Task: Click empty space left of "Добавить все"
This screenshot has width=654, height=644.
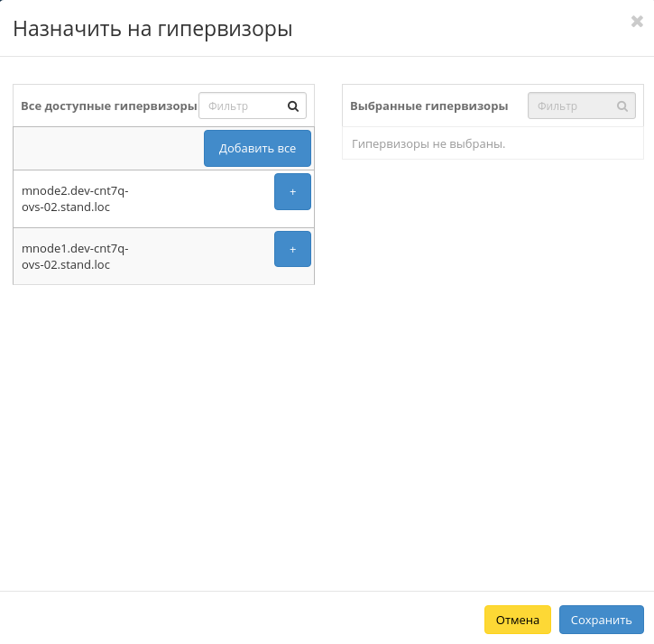Action: click(108, 148)
